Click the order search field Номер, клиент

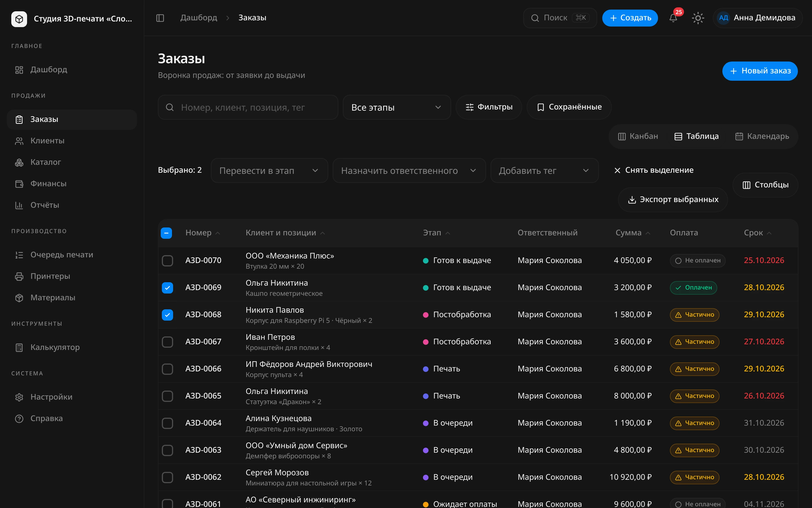(x=248, y=108)
